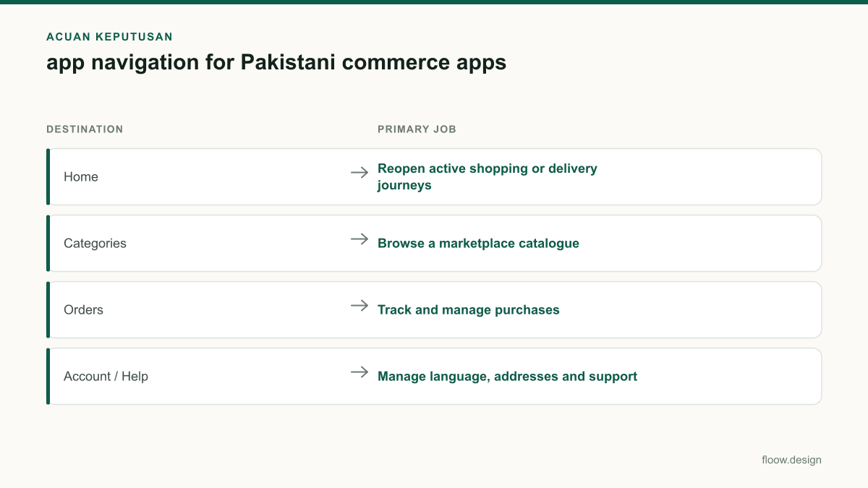Click the "DESTINATION" column header
The height and width of the screenshot is (488, 868).
pos(85,129)
